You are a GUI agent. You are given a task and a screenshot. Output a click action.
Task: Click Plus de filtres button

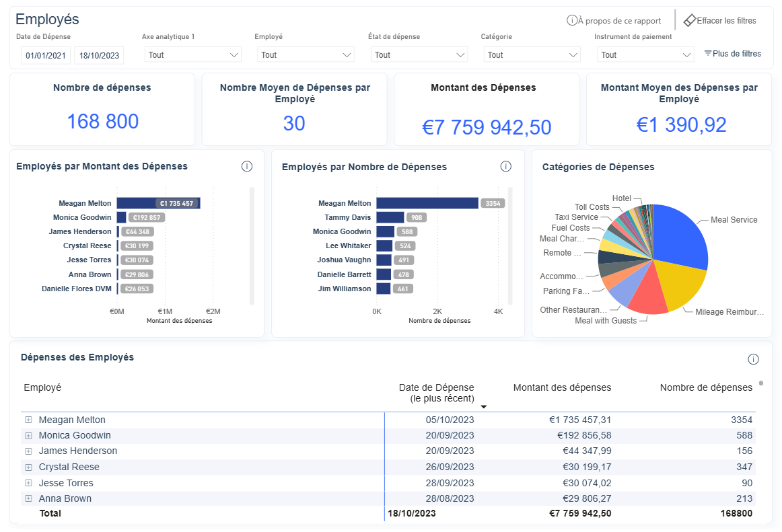pyautogui.click(x=733, y=53)
